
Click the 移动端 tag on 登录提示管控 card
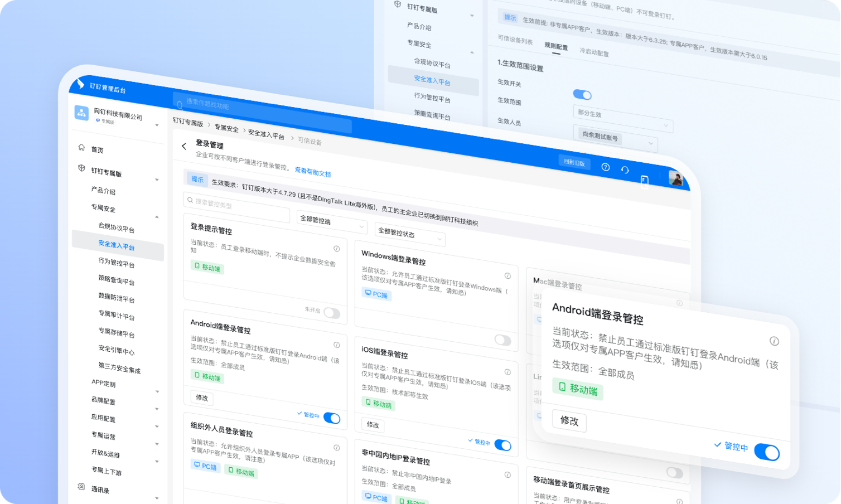(x=207, y=267)
